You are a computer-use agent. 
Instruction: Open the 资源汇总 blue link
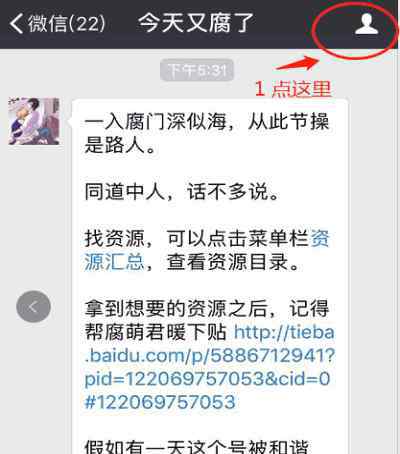(207, 250)
